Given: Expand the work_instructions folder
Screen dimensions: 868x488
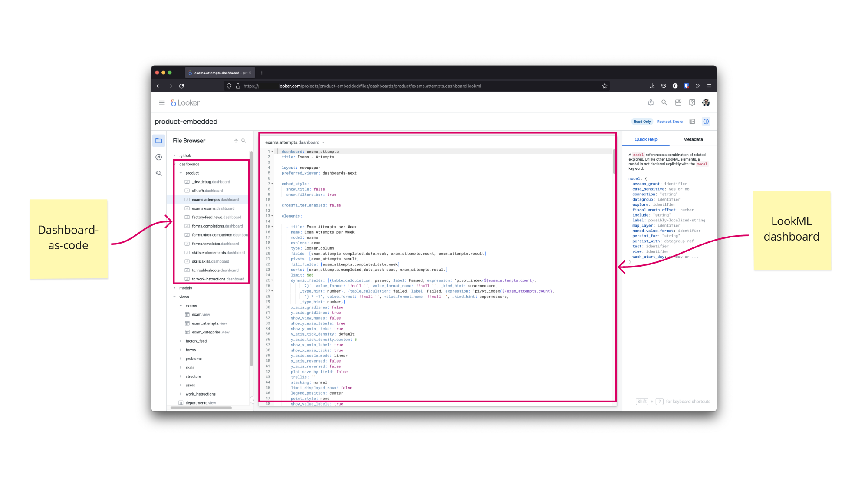Looking at the screenshot, I should click(181, 394).
